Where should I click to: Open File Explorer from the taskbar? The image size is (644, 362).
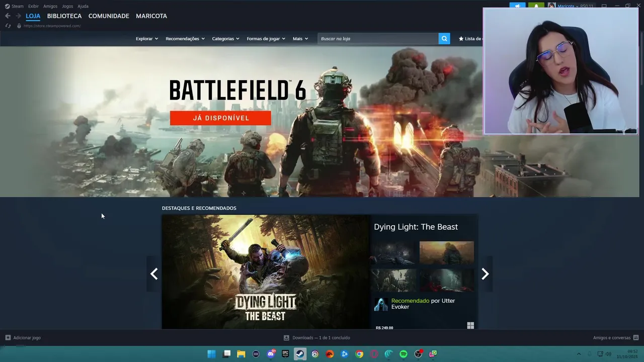tap(241, 354)
